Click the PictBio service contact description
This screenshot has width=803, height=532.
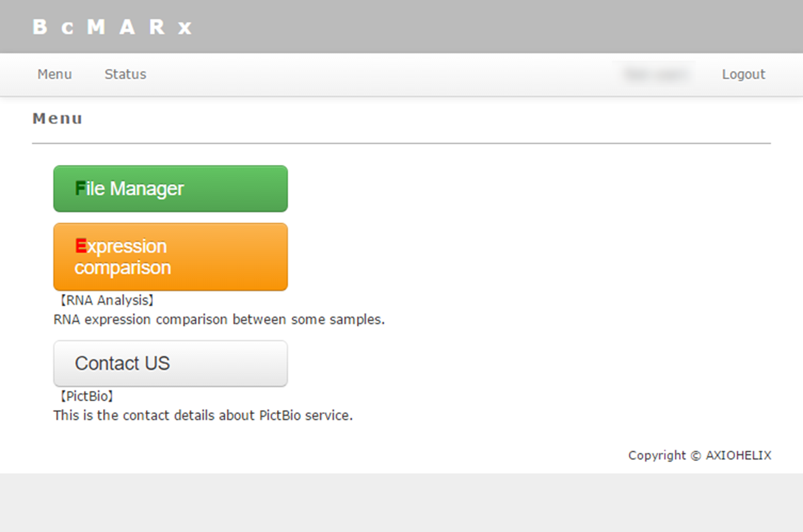tap(203, 415)
